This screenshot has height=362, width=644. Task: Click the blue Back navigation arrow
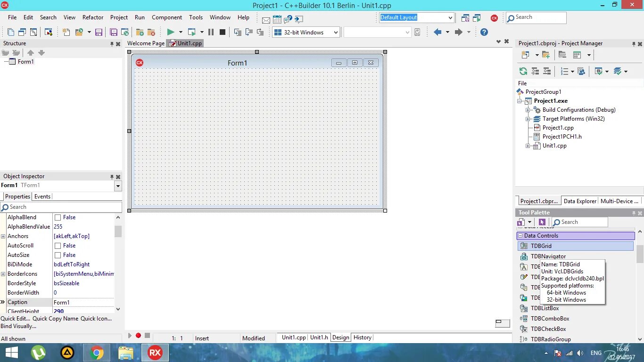pyautogui.click(x=438, y=32)
